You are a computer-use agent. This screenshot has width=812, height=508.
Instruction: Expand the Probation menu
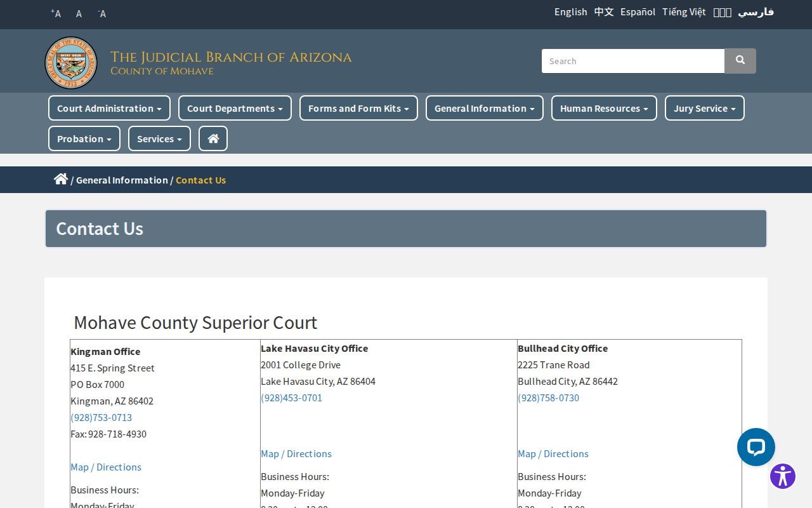[84, 138]
